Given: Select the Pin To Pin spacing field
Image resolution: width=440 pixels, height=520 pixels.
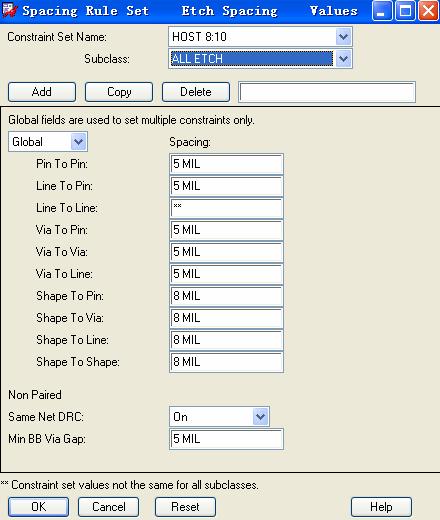Looking at the screenshot, I should tap(226, 164).
